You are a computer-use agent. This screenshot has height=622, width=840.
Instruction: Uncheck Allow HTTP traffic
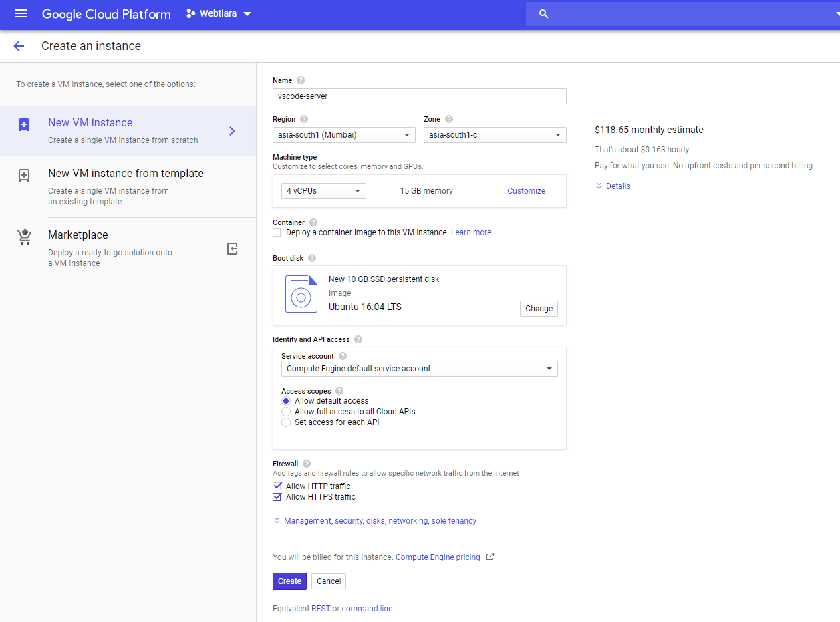(277, 486)
